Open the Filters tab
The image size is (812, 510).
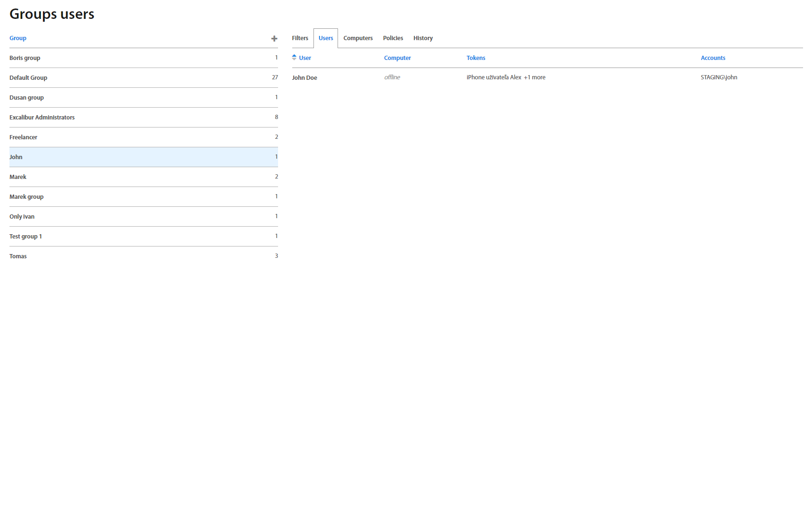pos(300,38)
